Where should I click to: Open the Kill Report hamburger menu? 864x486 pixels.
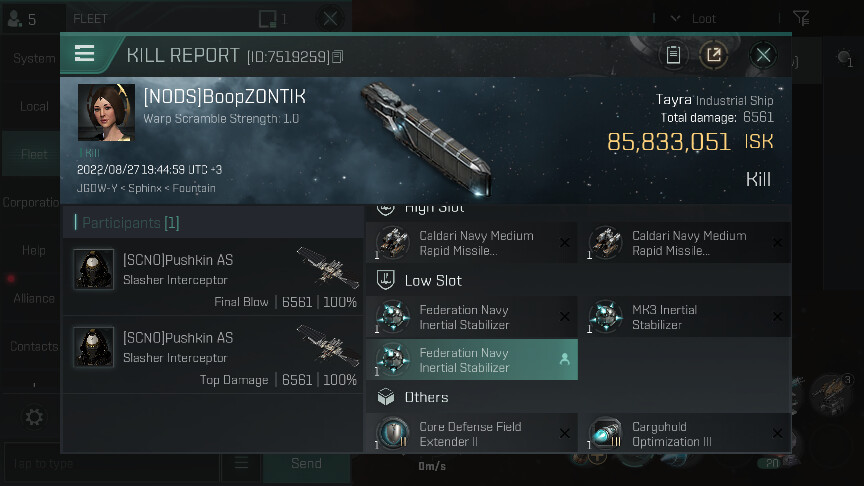(x=85, y=54)
